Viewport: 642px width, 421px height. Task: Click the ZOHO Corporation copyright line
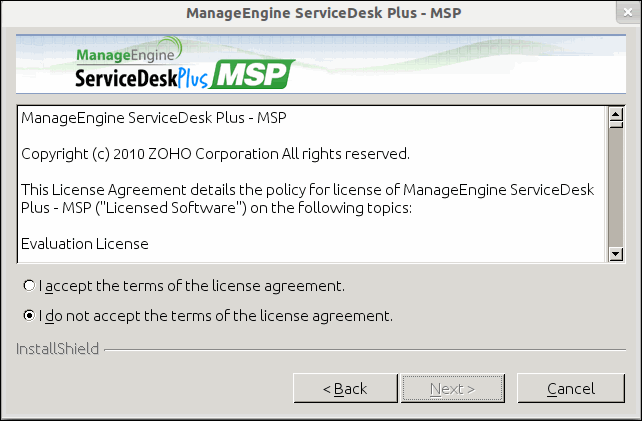point(215,154)
